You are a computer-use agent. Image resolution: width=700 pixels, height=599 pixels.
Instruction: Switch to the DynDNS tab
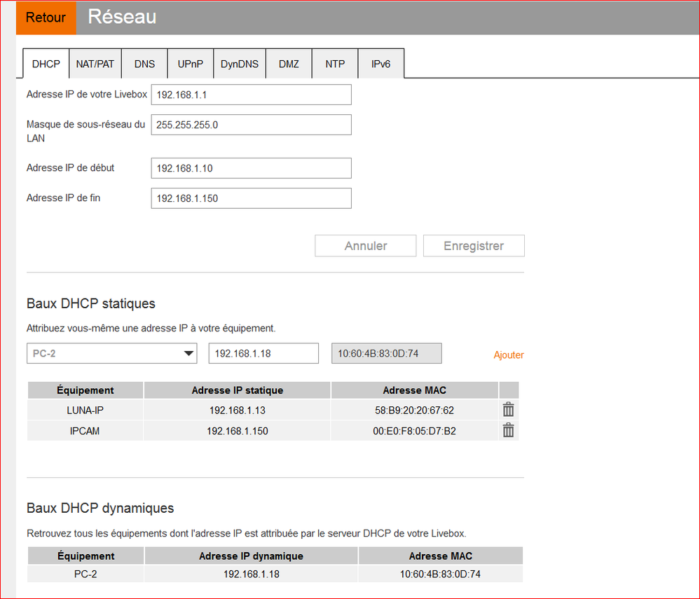pos(239,64)
